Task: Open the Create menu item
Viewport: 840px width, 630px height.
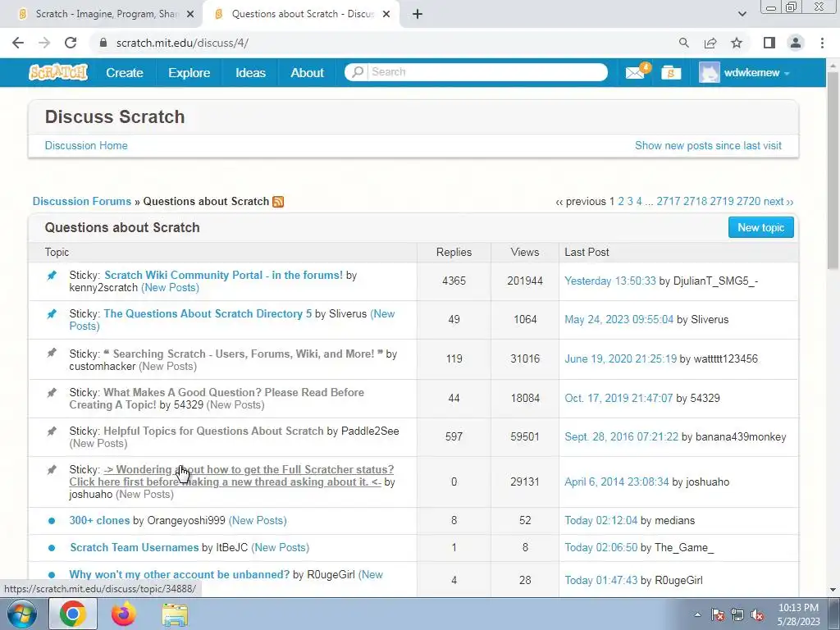Action: pyautogui.click(x=125, y=72)
